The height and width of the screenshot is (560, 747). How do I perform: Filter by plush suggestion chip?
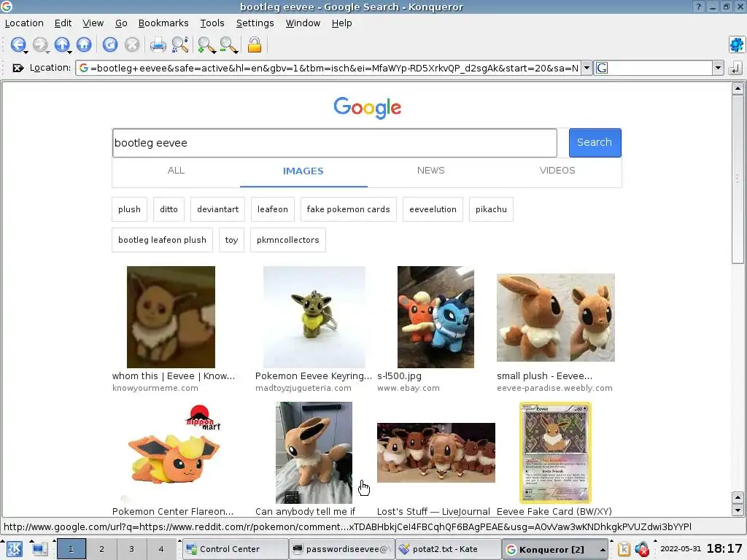(129, 209)
